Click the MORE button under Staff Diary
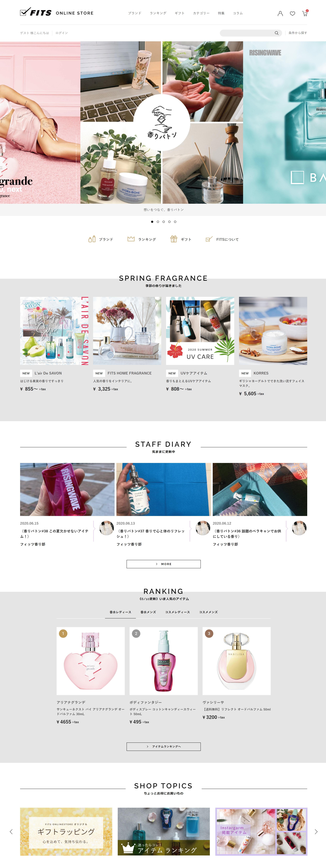 (164, 564)
